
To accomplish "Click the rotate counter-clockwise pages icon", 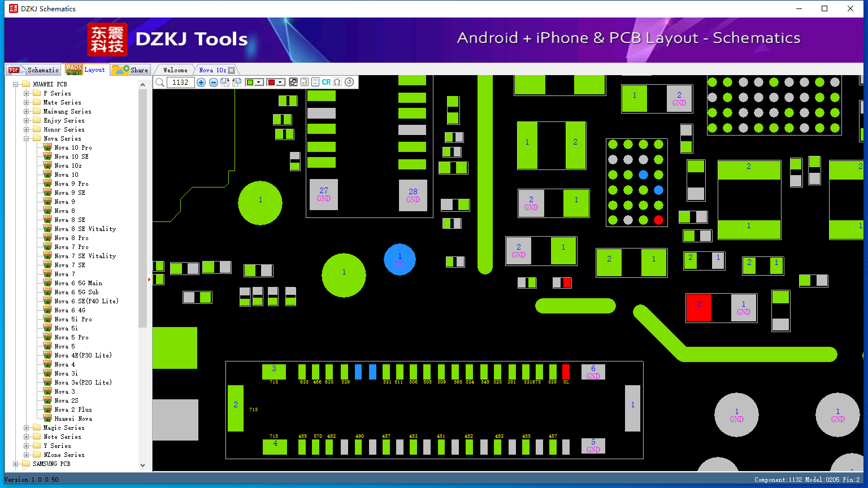I will point(237,82).
